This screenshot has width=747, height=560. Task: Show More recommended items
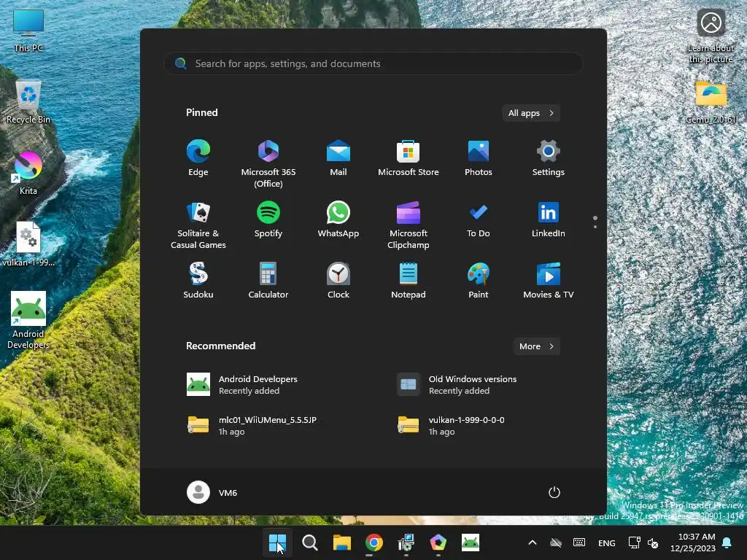pos(536,346)
